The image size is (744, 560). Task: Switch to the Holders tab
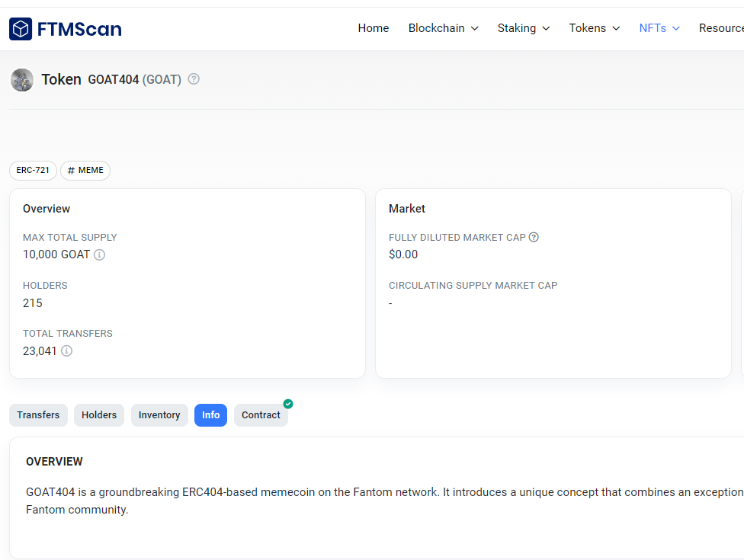tap(99, 415)
